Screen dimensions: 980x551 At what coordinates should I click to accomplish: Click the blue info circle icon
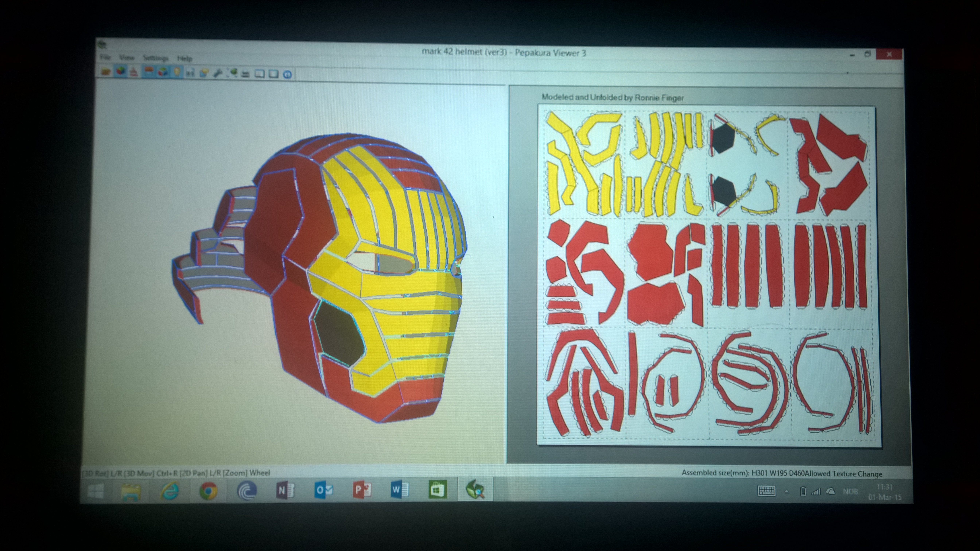pos(288,74)
